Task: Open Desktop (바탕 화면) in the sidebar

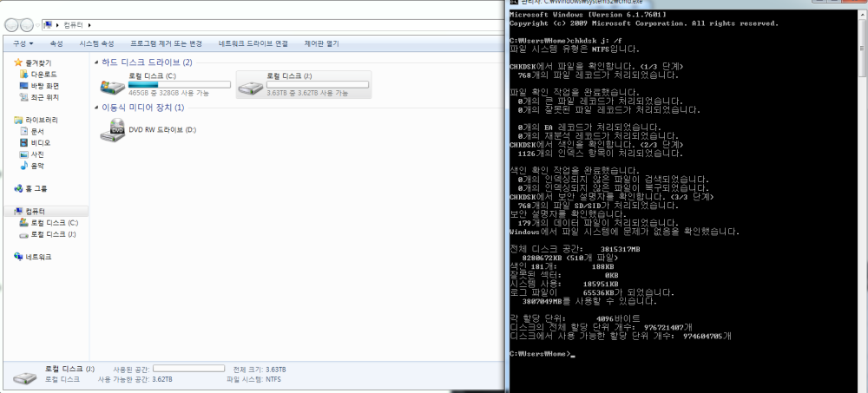Action: click(44, 86)
